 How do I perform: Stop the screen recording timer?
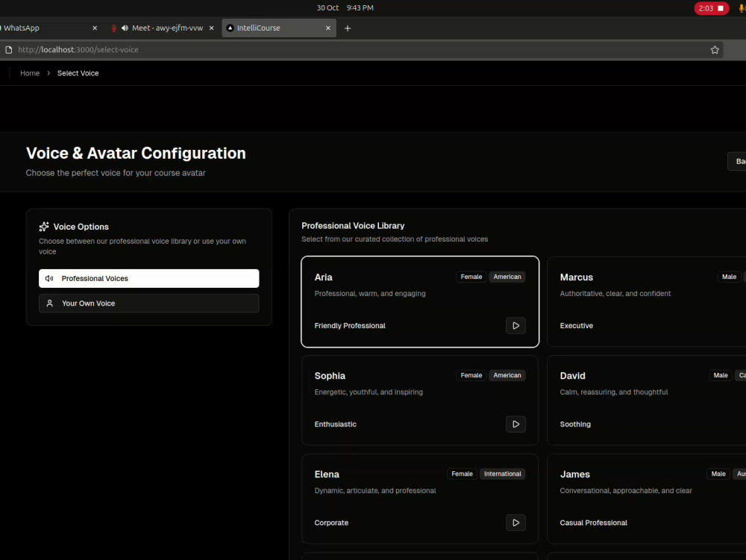[x=711, y=8]
